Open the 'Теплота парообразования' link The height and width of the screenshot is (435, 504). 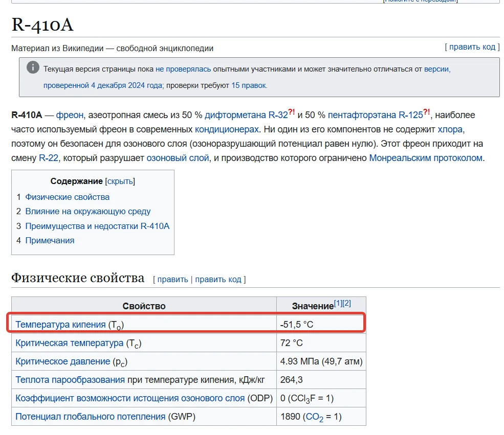(x=70, y=380)
